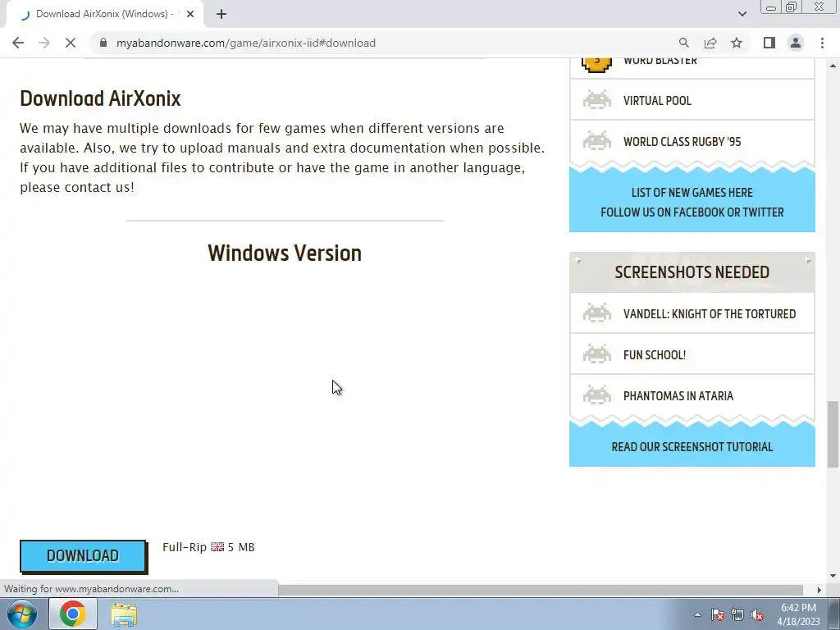Click the Show Desktop button at taskbar end

[x=834, y=614]
